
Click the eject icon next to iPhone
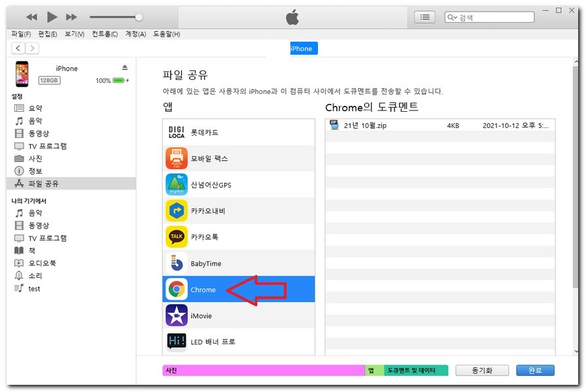click(x=125, y=68)
